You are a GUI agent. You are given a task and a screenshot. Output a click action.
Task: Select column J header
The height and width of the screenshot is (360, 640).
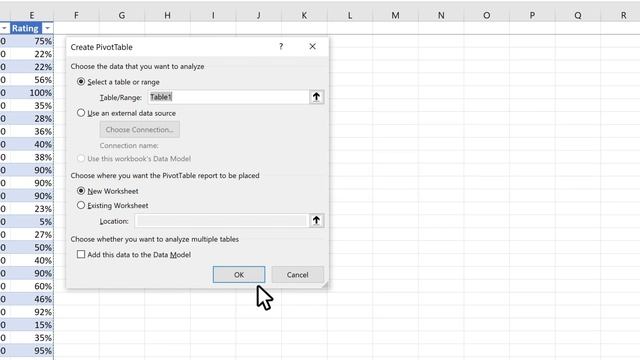258,16
